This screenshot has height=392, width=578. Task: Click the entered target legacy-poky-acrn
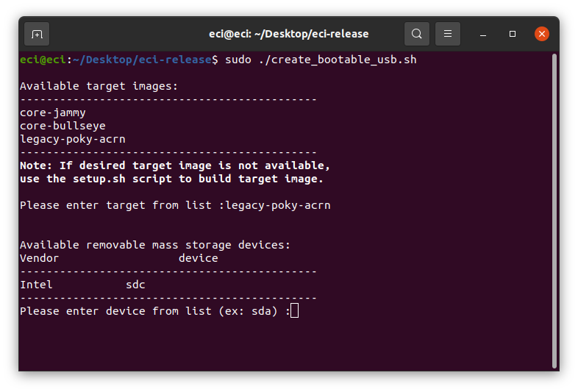278,205
